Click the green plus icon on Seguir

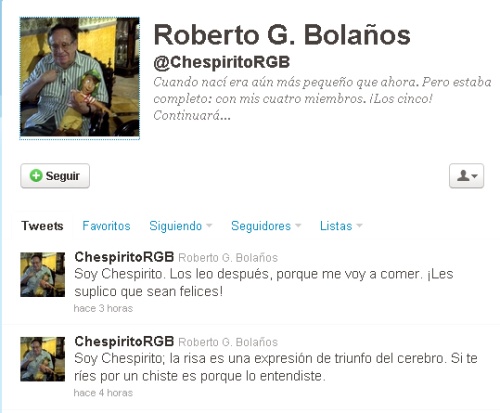(36, 176)
